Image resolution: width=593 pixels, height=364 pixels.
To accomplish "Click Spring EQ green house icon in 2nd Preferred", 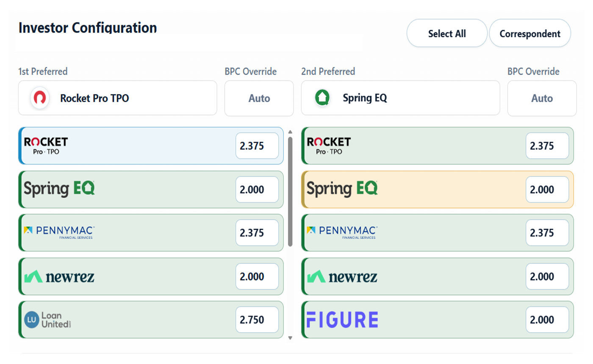I will click(x=322, y=98).
